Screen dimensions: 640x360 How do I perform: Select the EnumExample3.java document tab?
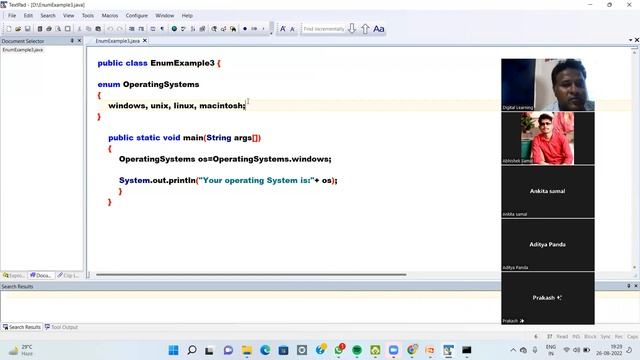117,41
